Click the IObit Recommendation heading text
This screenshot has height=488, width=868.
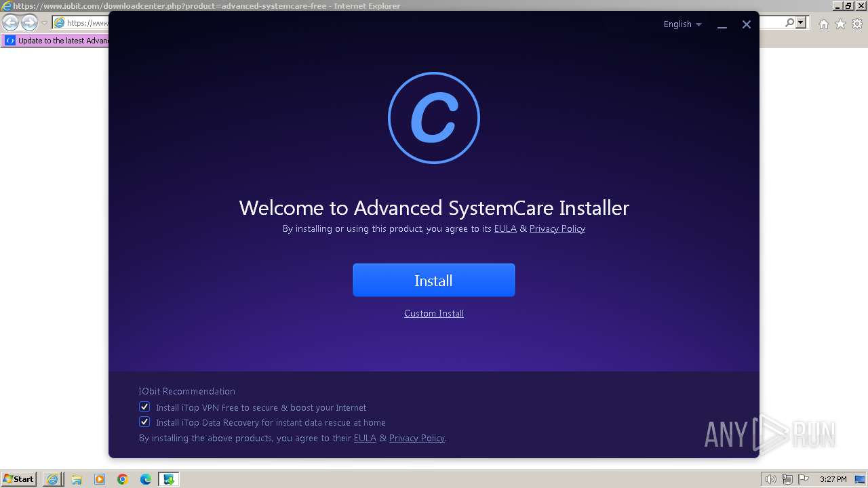click(x=186, y=391)
